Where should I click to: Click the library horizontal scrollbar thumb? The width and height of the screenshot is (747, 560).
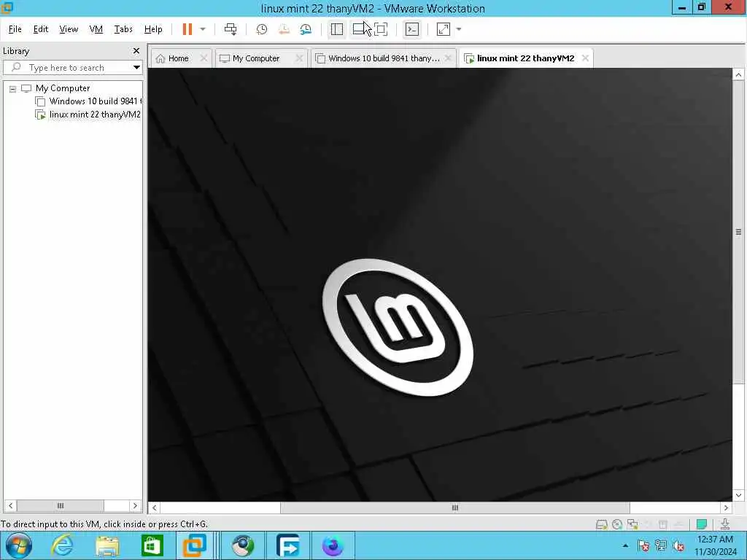tap(60, 506)
